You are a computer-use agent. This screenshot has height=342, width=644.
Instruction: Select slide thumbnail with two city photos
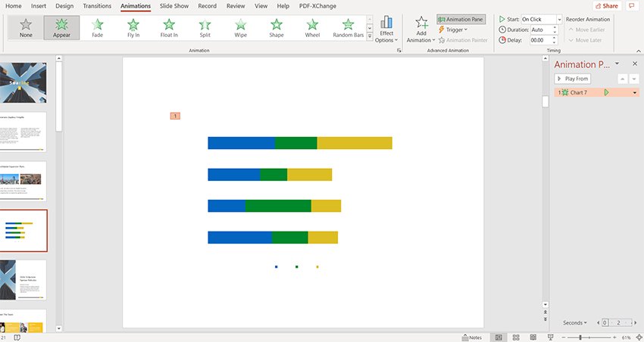[x=23, y=182]
